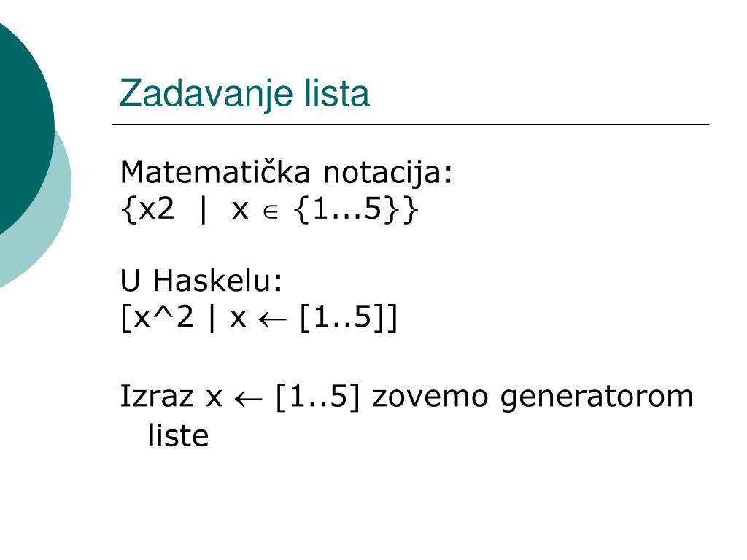Select the word generatorom
This screenshot has height=560, width=747.
(x=597, y=398)
